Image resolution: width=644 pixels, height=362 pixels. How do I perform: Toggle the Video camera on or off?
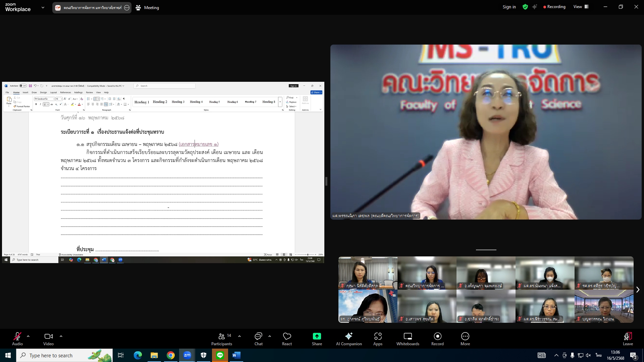(48, 337)
